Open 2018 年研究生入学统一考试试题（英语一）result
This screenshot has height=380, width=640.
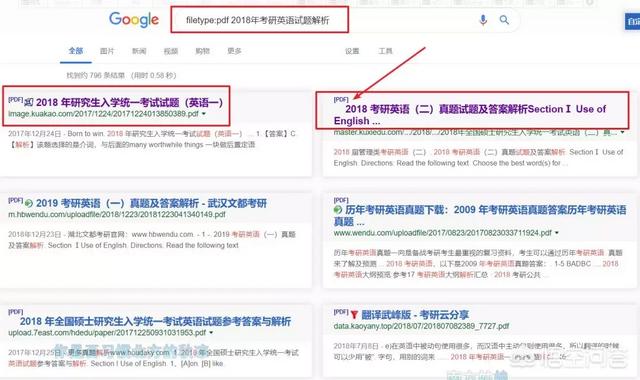pyautogui.click(x=129, y=102)
